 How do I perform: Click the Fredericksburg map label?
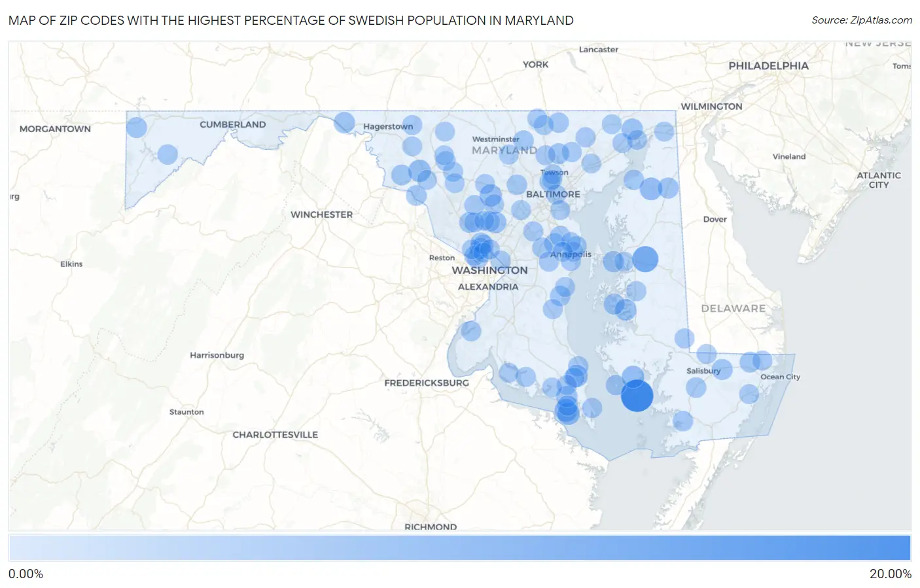click(427, 383)
